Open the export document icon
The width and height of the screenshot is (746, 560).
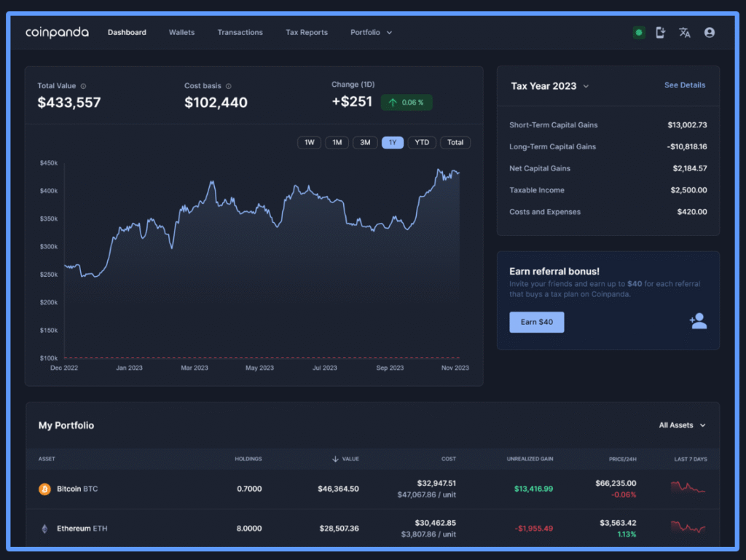point(660,32)
